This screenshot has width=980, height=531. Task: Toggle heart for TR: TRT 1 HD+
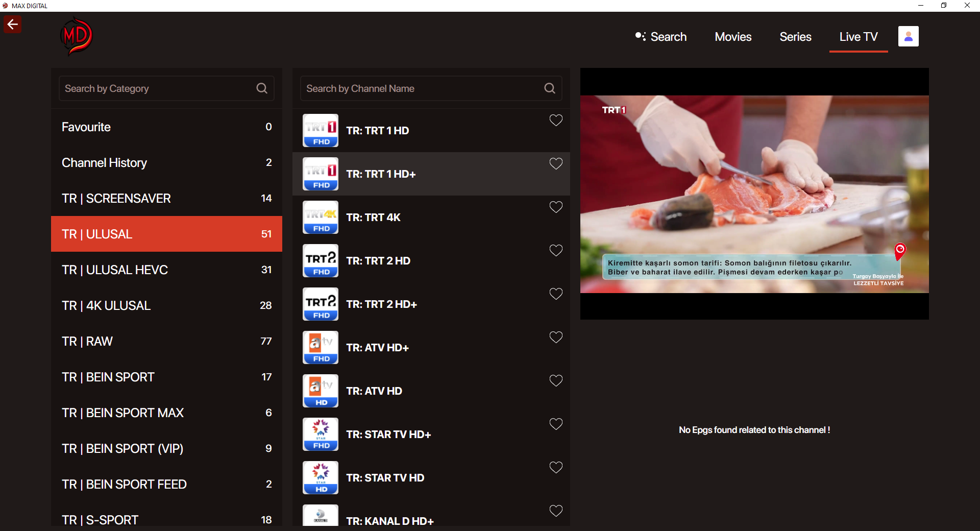tap(556, 164)
